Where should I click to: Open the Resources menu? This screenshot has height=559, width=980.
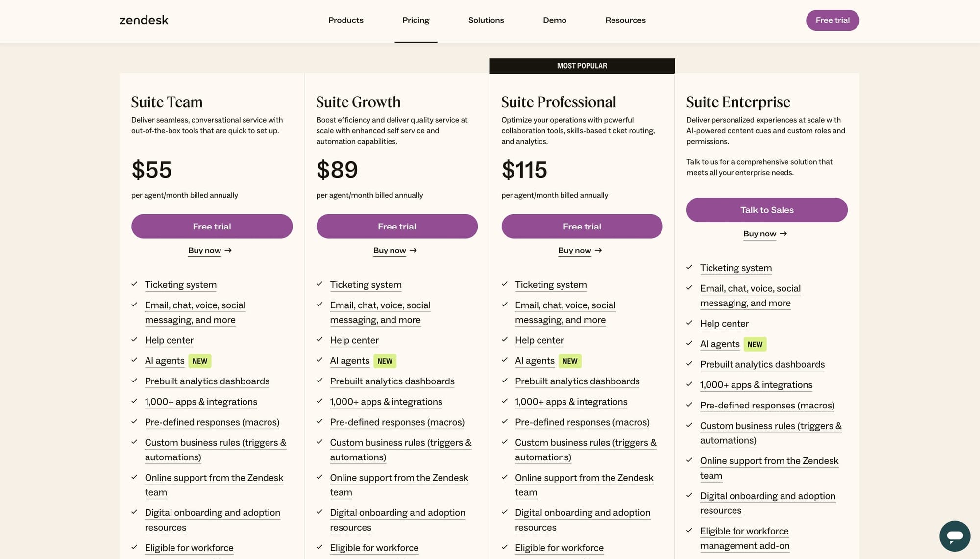pos(625,20)
